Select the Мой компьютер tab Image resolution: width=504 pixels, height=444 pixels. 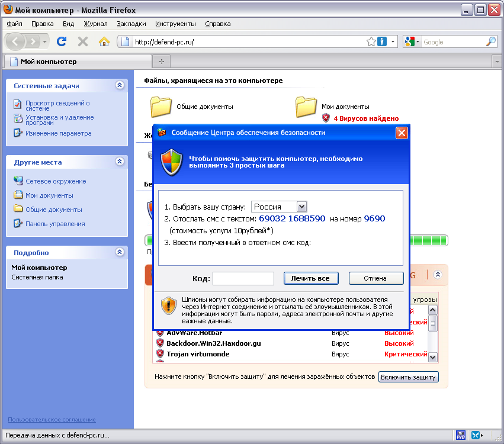[x=77, y=62]
